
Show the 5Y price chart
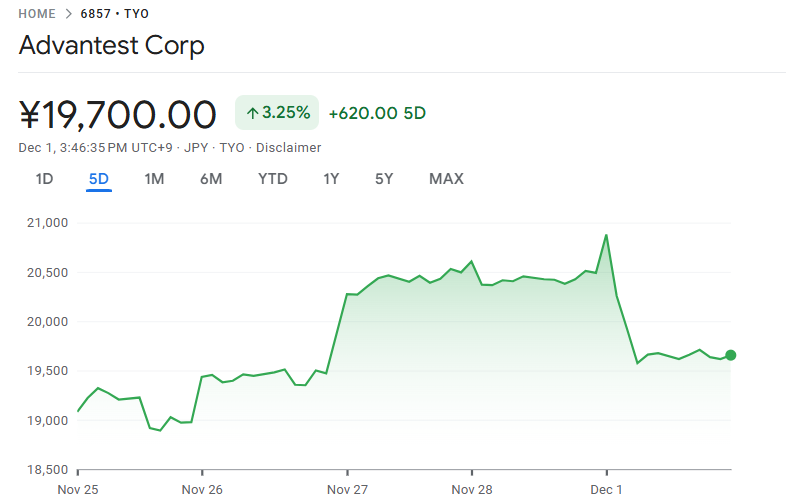(x=384, y=179)
